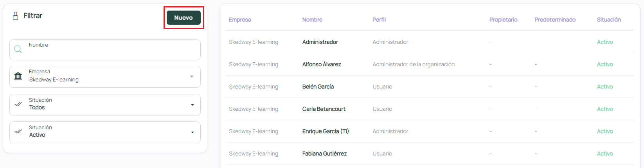Open the Alfonso Álvarez user row

(x=322, y=64)
